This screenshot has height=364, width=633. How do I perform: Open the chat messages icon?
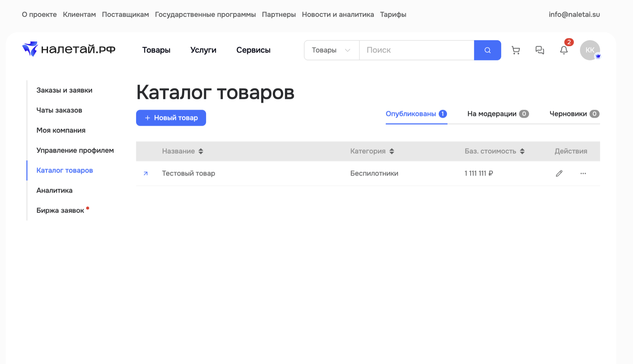(x=540, y=50)
